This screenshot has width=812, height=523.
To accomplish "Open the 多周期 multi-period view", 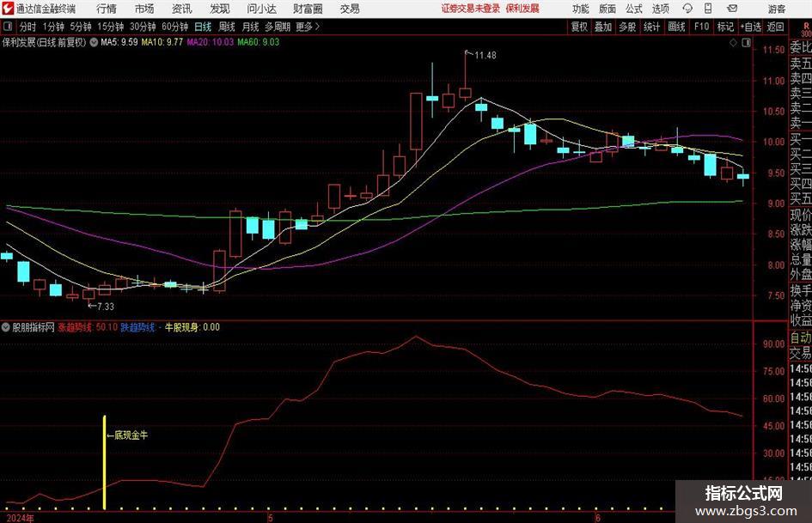I will (278, 27).
